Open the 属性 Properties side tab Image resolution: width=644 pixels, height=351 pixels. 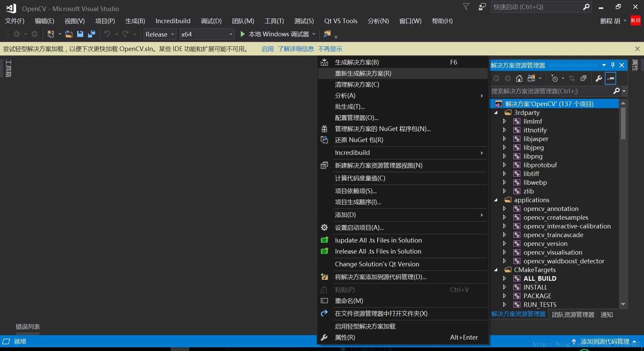click(x=635, y=65)
